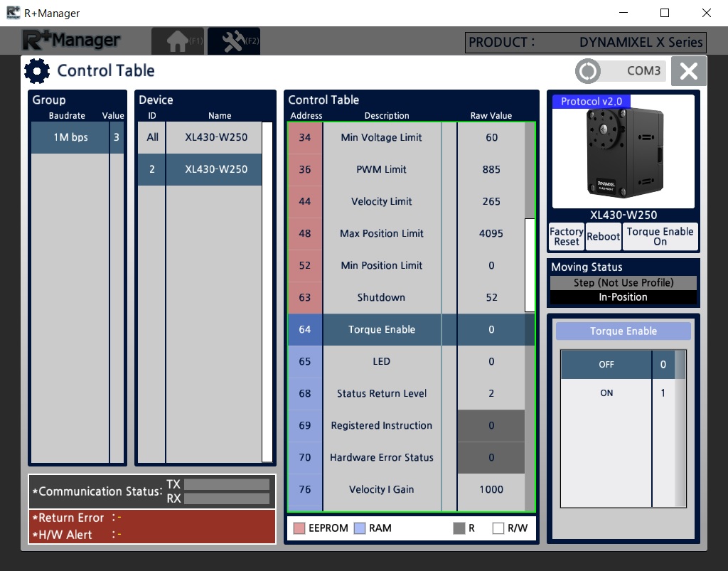Select the Max Position Limit row
Image resolution: width=728 pixels, height=571 pixels.
coord(406,233)
